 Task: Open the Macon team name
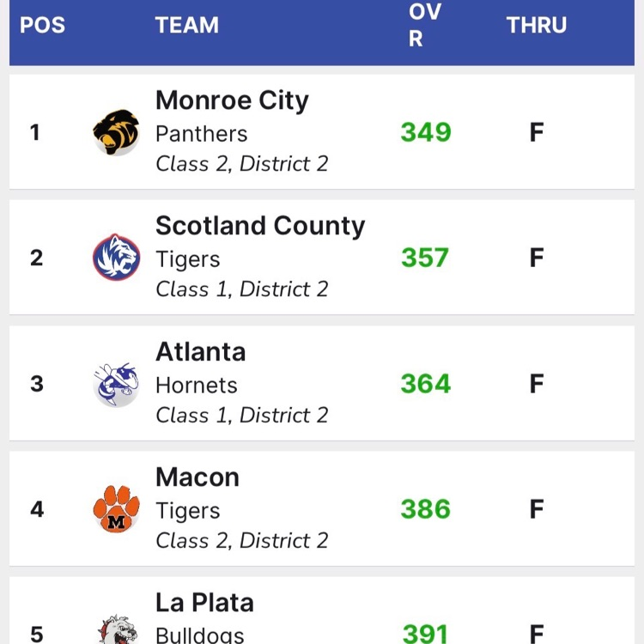pyautogui.click(x=197, y=477)
